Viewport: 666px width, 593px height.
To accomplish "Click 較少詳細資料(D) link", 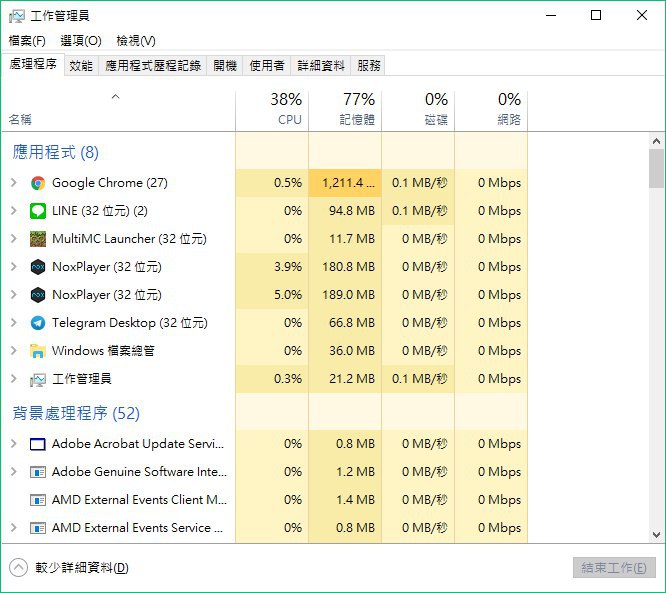I will tap(82, 568).
